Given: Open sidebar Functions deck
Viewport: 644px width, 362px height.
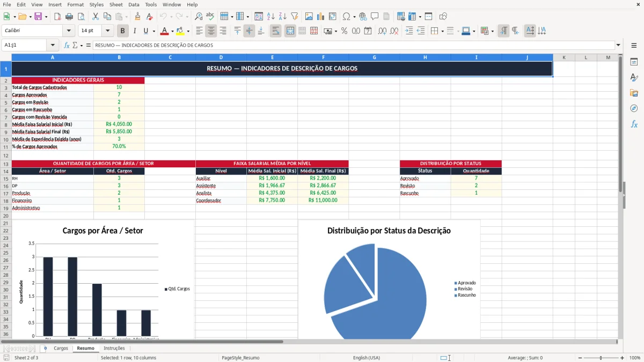Looking at the screenshot, I should (634, 124).
